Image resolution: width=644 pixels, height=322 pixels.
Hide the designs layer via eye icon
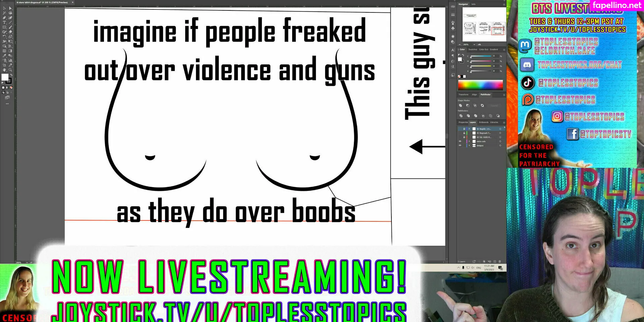pyautogui.click(x=460, y=146)
